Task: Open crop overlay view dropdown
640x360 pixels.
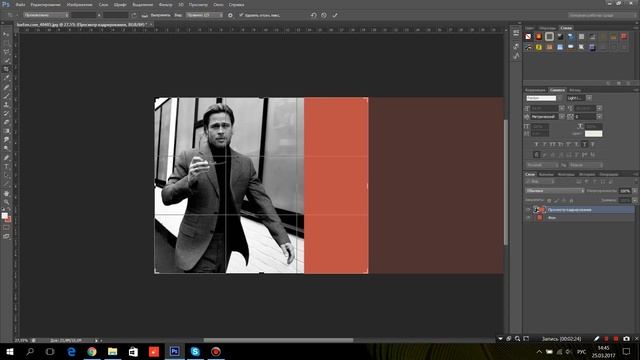Action: (x=204, y=15)
